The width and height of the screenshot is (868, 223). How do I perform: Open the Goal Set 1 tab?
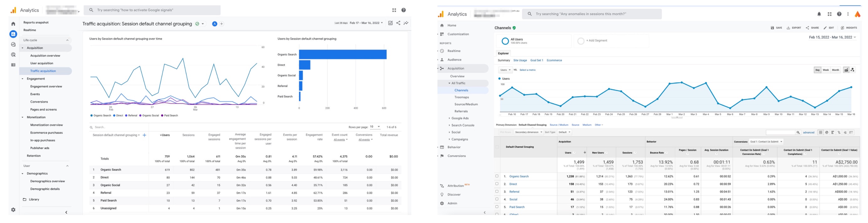point(537,60)
